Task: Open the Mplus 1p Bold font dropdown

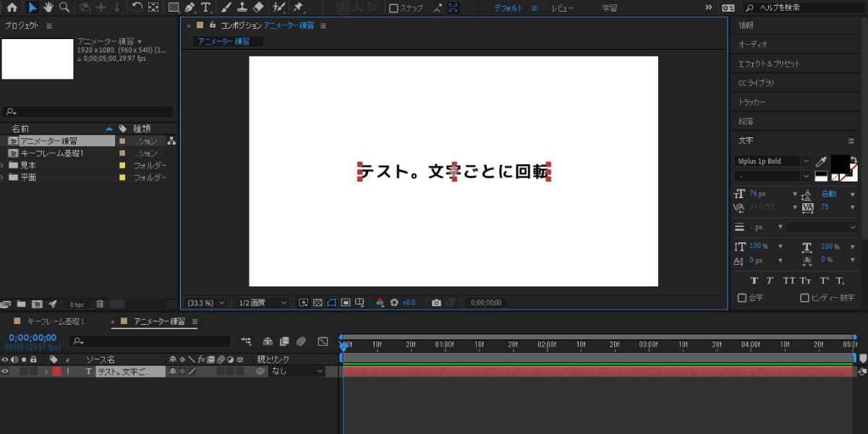Action: point(773,161)
